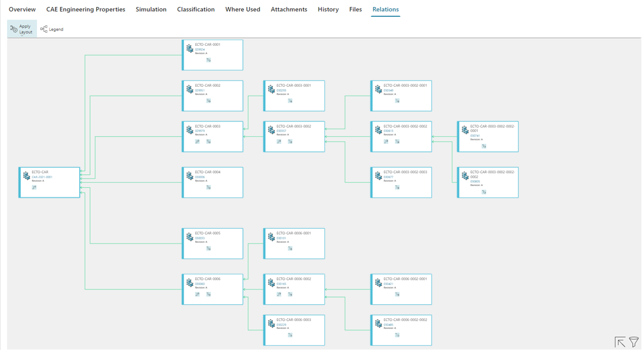Select the Files tab

[x=355, y=9]
